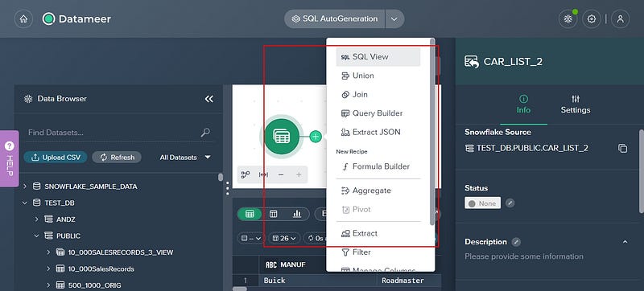The height and width of the screenshot is (291, 644).
Task: Open the 26 columns dropdown
Action: 284,238
